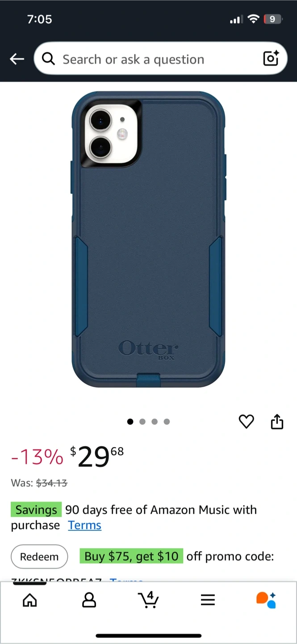This screenshot has width=297, height=644.
Task: Select the second image page dot
Action: 142,421
